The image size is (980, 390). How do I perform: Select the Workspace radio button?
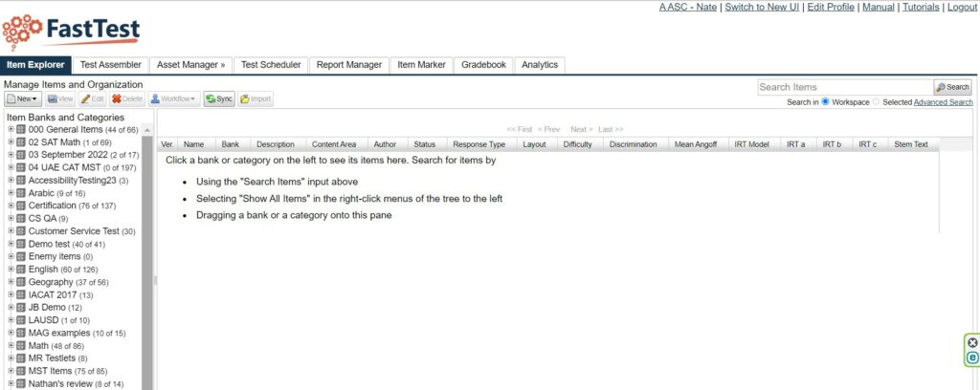825,101
